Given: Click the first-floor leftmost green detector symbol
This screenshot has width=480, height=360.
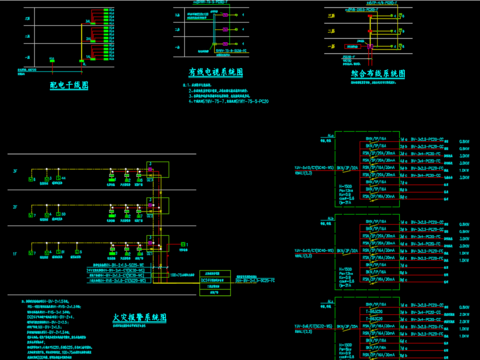Looking at the screenshot, I should [31, 253].
